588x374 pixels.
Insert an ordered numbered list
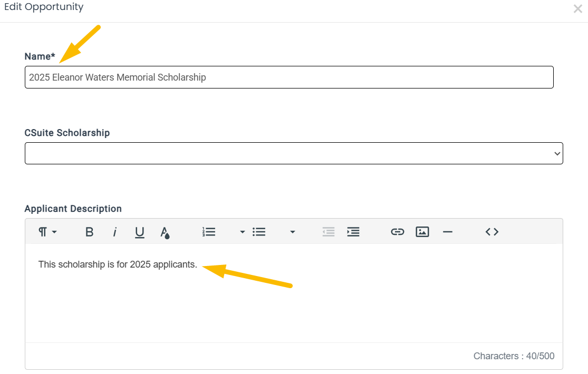[209, 232]
